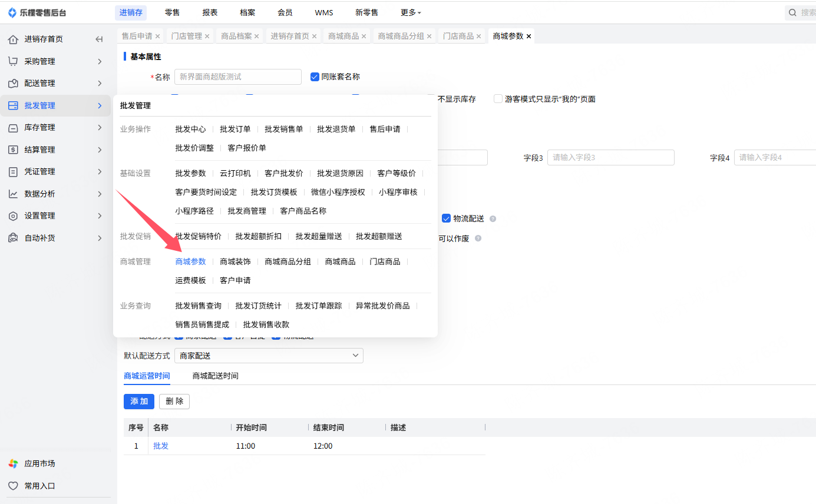
Task: Open 微信小程序授权 in the 批发管理 menu
Action: 338,192
